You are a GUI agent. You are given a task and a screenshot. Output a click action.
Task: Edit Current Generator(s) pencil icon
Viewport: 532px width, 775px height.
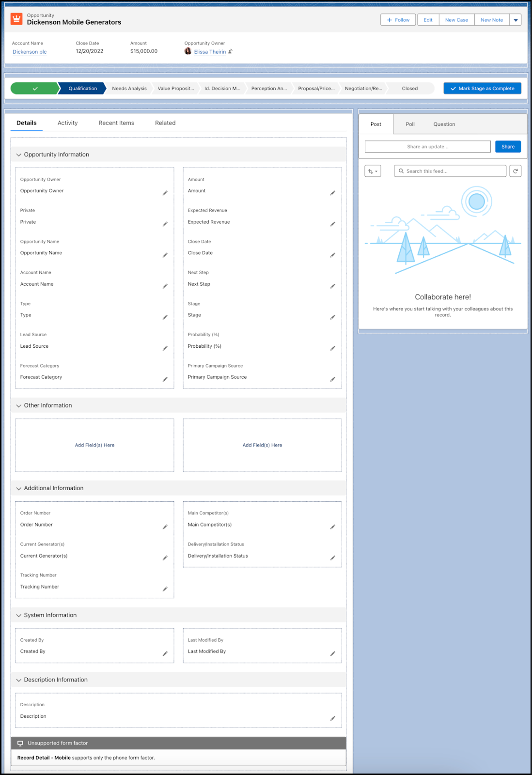165,558
